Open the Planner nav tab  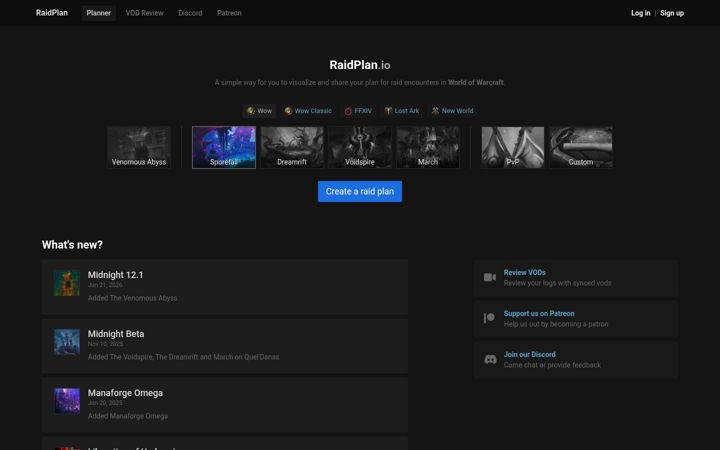(x=99, y=13)
